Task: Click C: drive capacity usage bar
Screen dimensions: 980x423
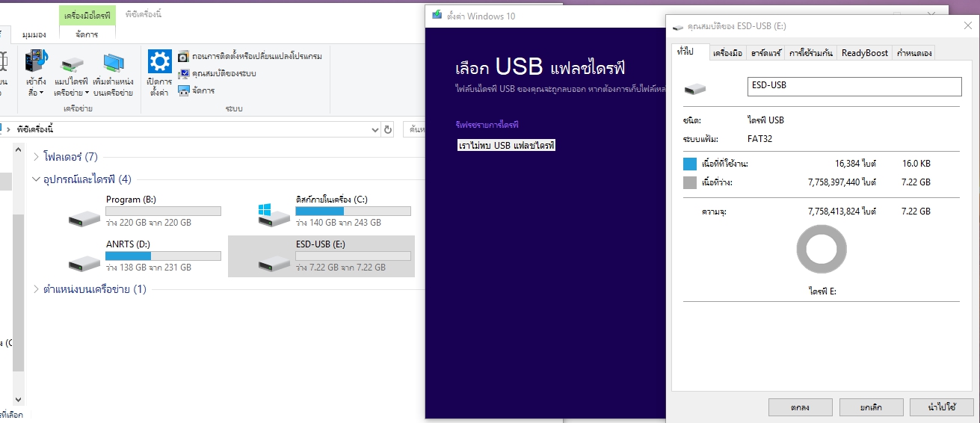Action: [354, 211]
